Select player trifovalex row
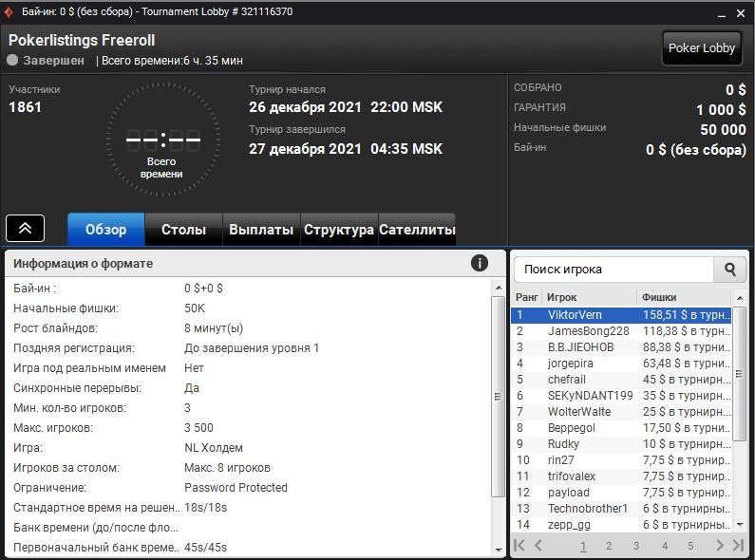 [x=622, y=476]
